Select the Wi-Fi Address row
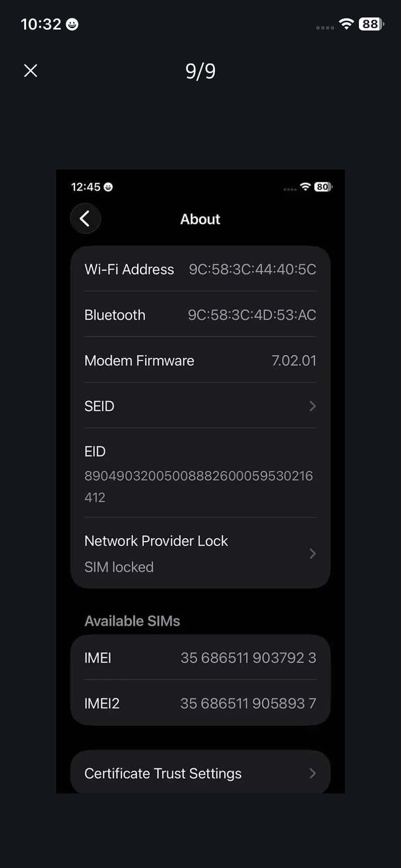 [x=200, y=269]
